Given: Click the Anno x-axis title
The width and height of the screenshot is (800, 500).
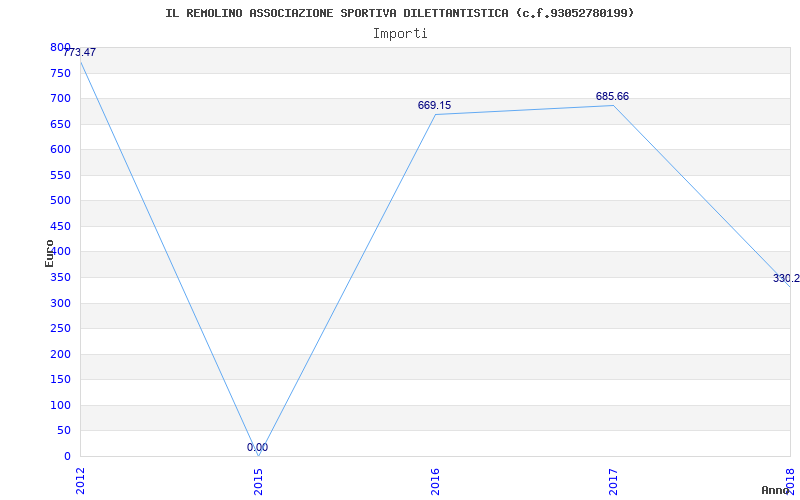Looking at the screenshot, I should tap(775, 490).
